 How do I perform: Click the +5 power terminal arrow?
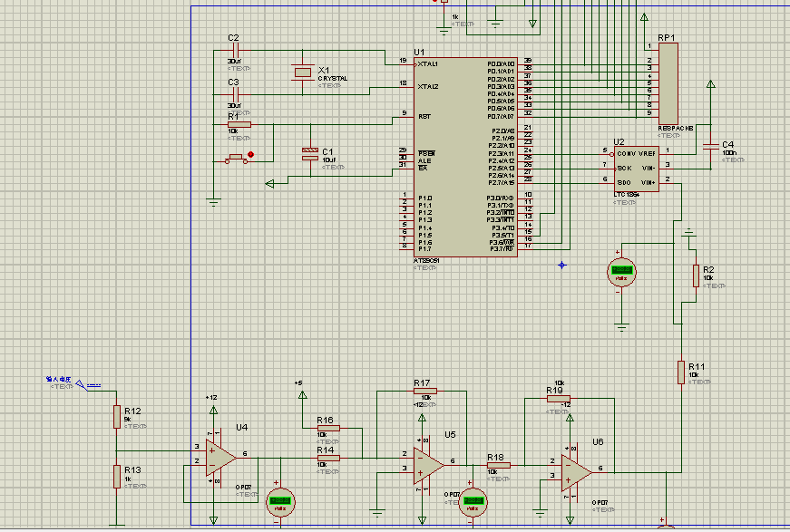point(302,396)
